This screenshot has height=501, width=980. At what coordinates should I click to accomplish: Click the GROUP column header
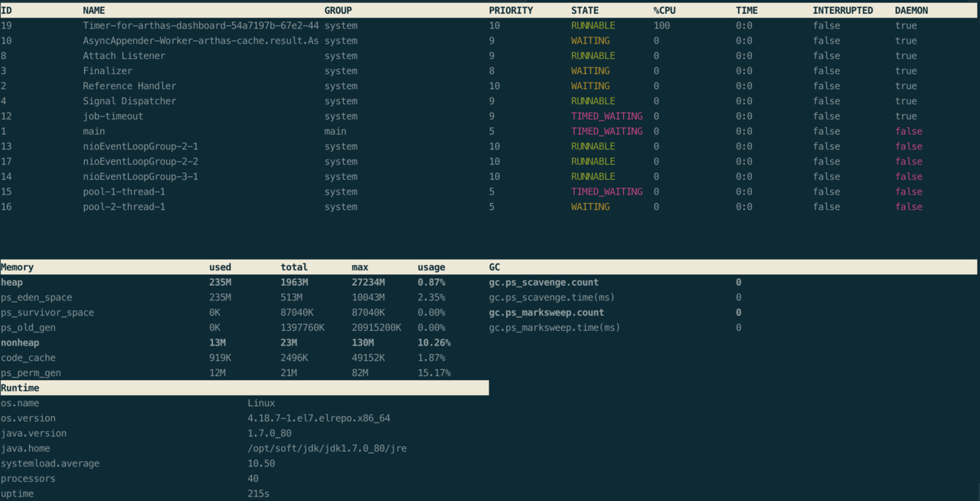tap(338, 11)
